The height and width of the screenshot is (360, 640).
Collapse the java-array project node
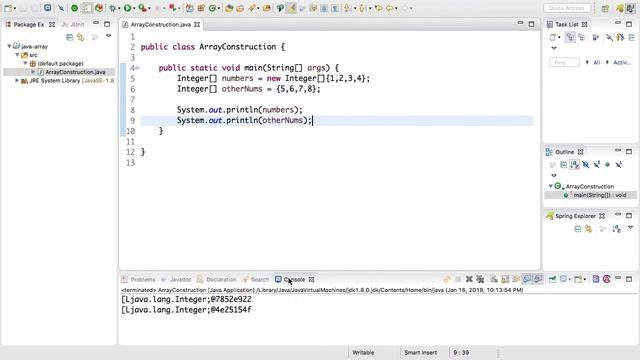(9, 46)
